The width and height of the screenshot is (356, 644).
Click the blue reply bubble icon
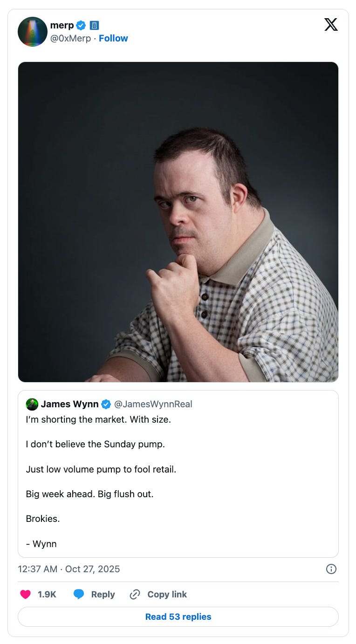[x=79, y=594]
